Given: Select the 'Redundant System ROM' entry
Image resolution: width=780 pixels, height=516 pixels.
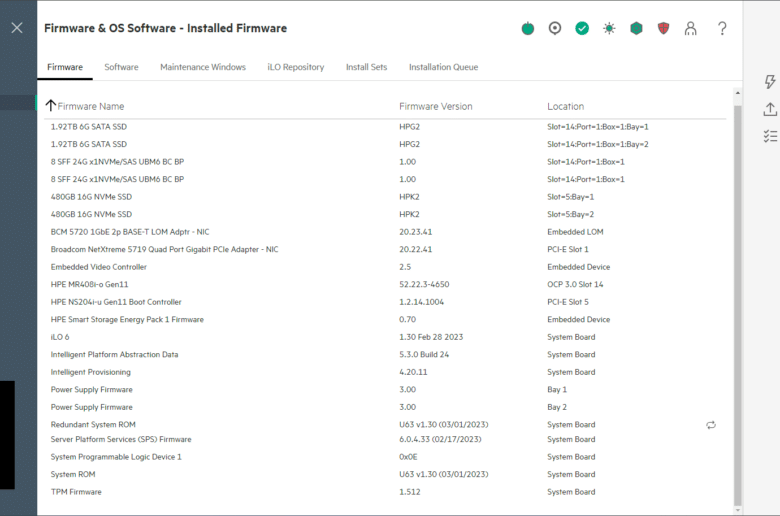Looking at the screenshot, I should click(x=93, y=424).
